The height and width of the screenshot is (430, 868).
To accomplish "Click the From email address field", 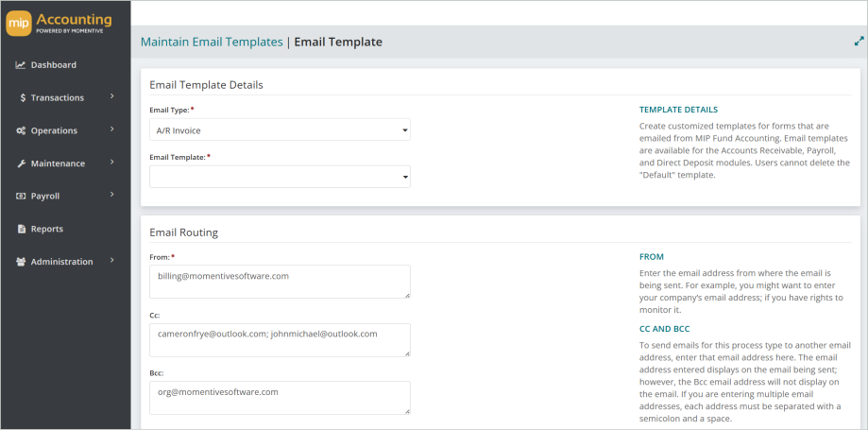I will [281, 282].
